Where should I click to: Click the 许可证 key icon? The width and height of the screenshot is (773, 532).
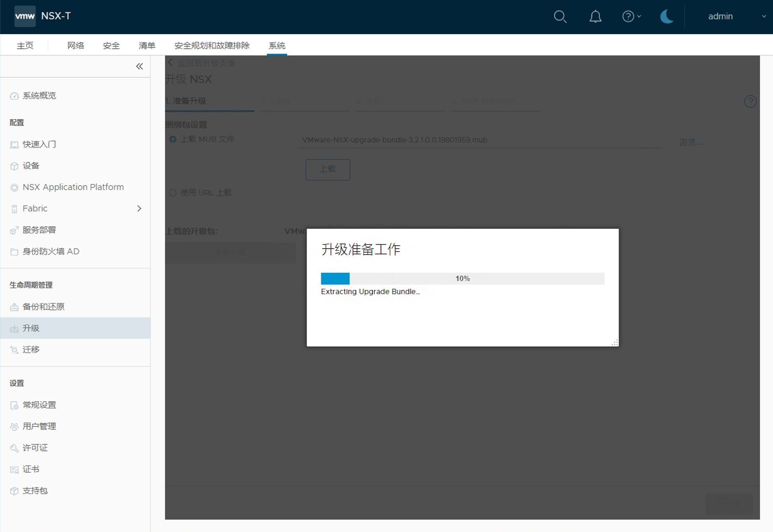coord(14,448)
